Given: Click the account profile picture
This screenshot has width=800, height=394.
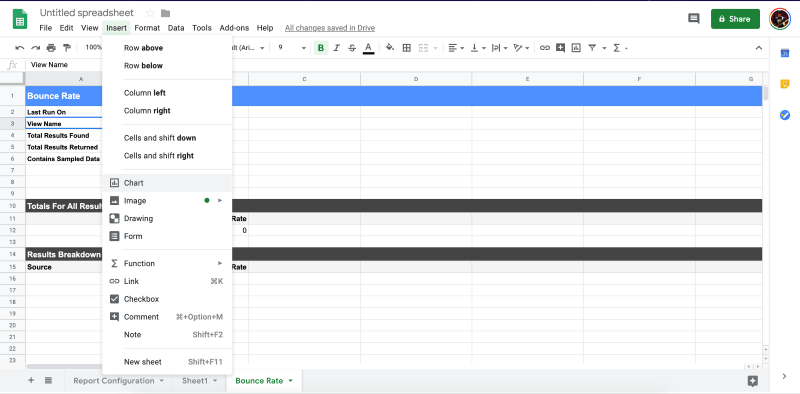Looking at the screenshot, I should pyautogui.click(x=780, y=19).
